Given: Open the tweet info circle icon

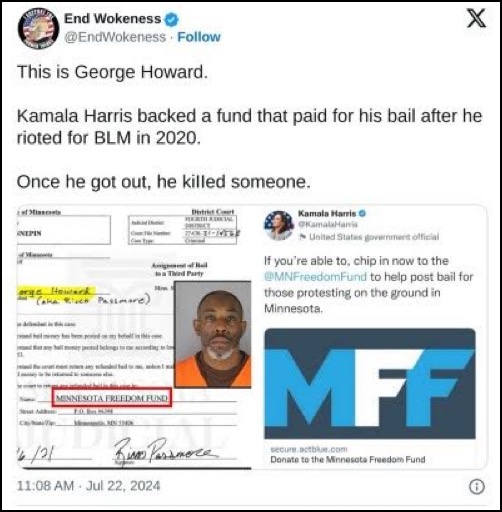Looking at the screenshot, I should coord(477,487).
